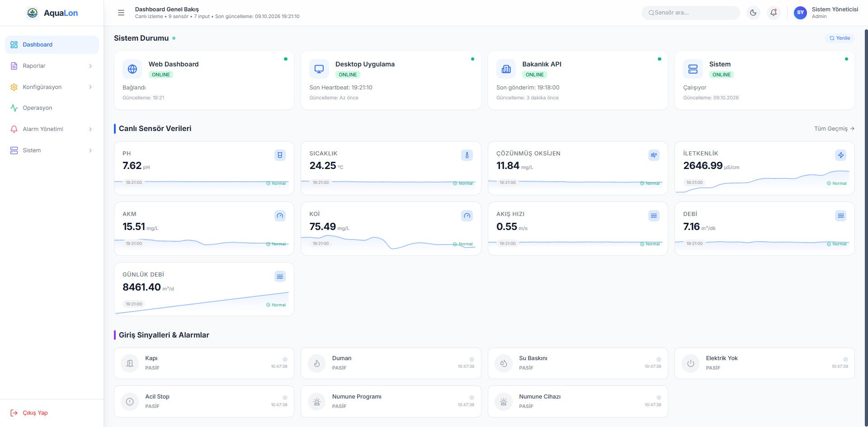Click the KOİ gauge icon
Viewport: 868px width, 427px height.
coord(467,216)
